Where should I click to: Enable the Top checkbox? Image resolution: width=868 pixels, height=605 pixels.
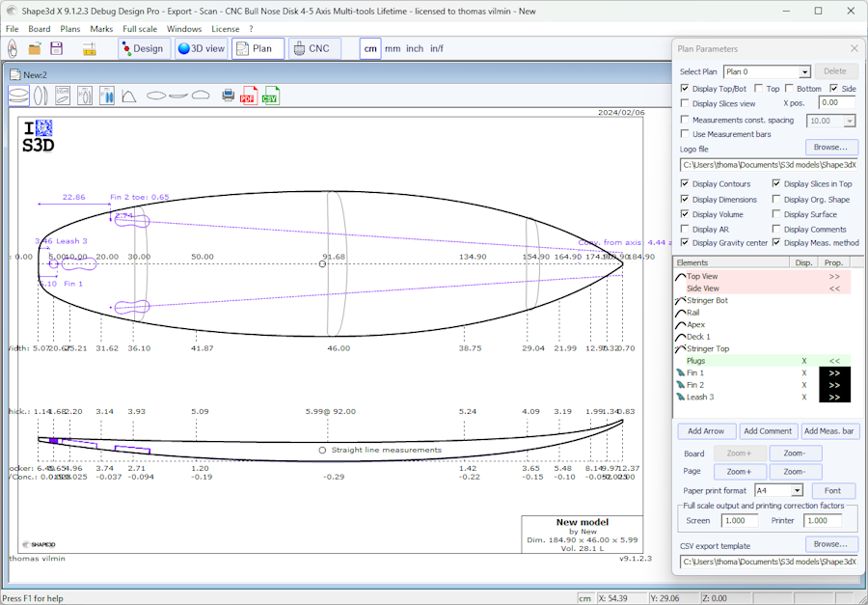tap(759, 89)
